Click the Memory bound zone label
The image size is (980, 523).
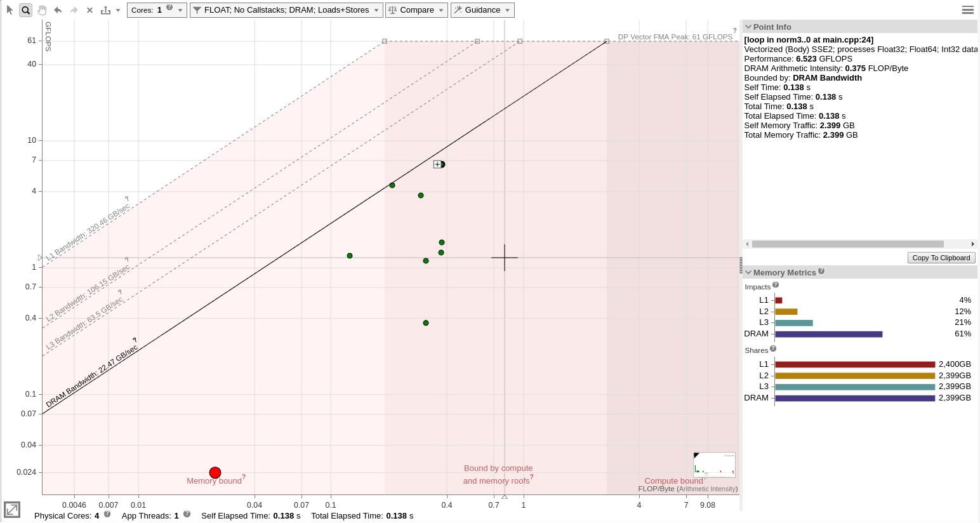(x=214, y=481)
